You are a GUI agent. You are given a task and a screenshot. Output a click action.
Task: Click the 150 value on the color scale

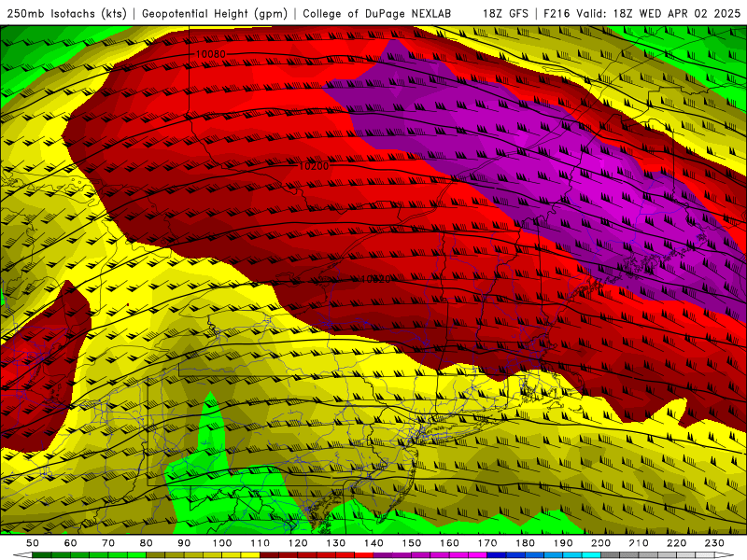click(x=412, y=543)
